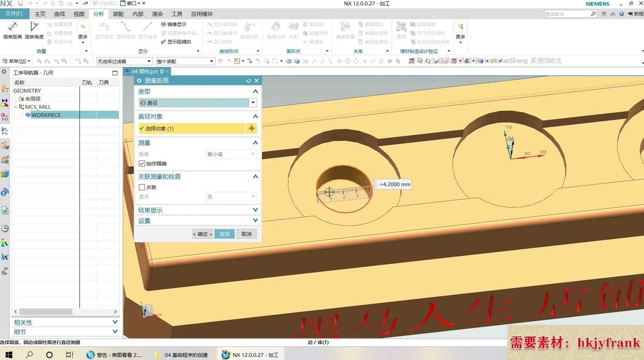Select WORKPIECE in the operation navigator

coord(46,115)
